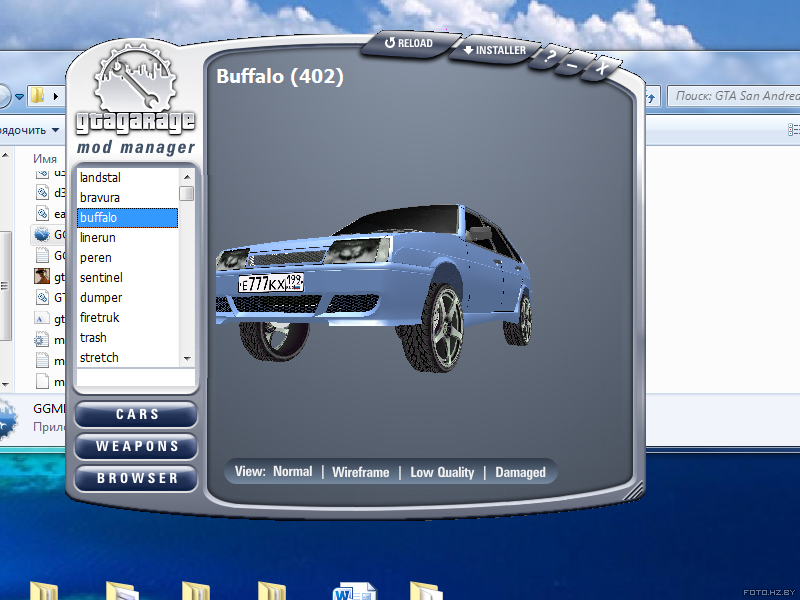Expand the Explorer address bar path arrow

pos(56,96)
